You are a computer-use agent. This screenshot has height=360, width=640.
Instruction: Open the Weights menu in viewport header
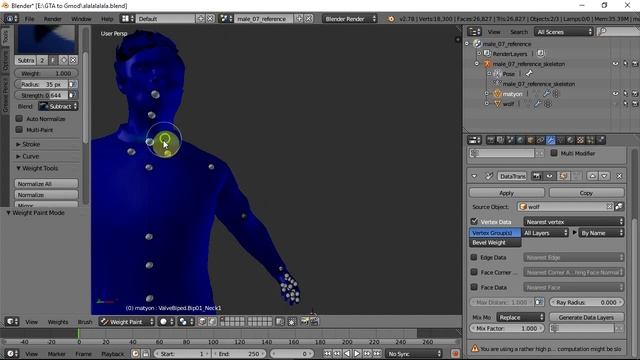tap(58, 322)
